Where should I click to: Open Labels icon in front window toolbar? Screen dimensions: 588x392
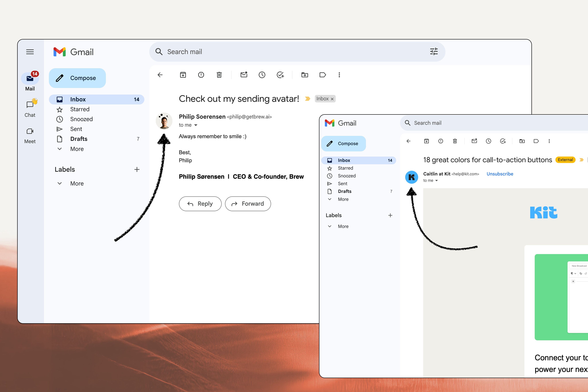pos(536,141)
